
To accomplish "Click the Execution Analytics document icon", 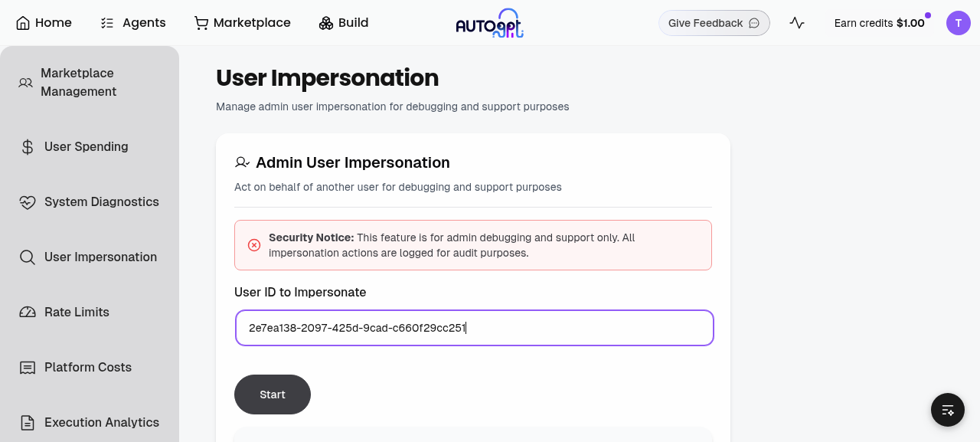I will click(x=28, y=423).
